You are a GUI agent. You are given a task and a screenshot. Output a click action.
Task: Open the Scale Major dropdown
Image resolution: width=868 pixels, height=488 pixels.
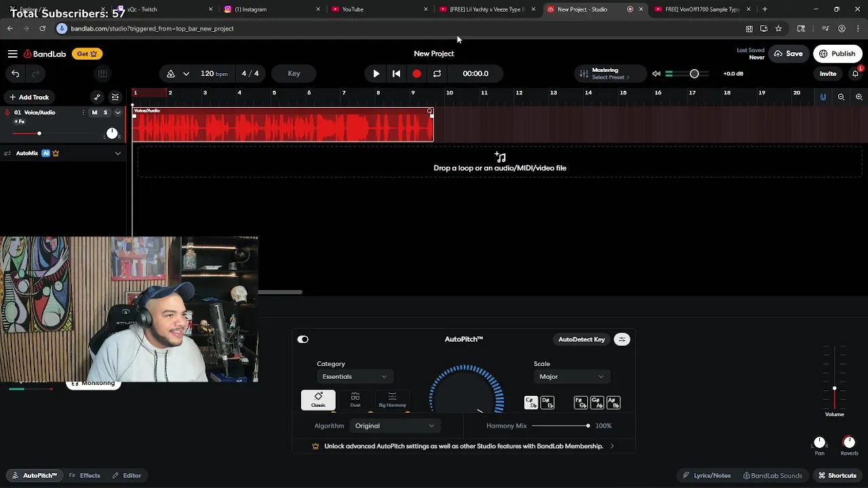click(x=571, y=377)
